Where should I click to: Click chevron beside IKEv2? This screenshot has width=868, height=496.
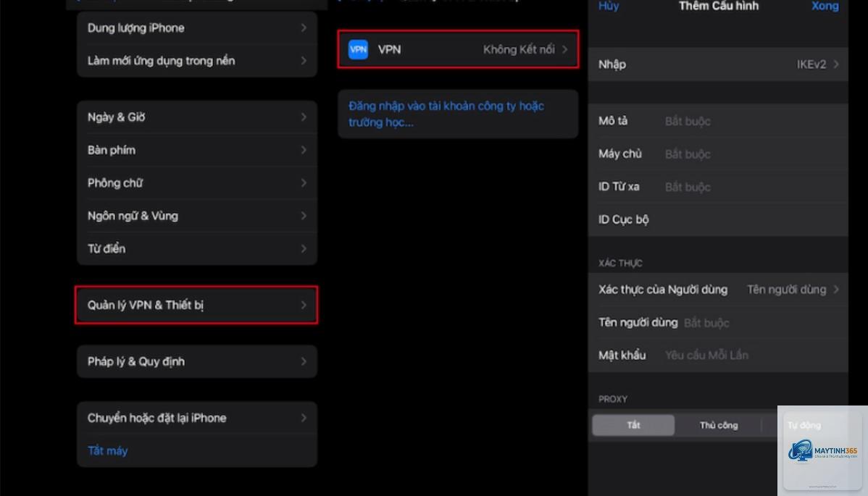tap(836, 64)
